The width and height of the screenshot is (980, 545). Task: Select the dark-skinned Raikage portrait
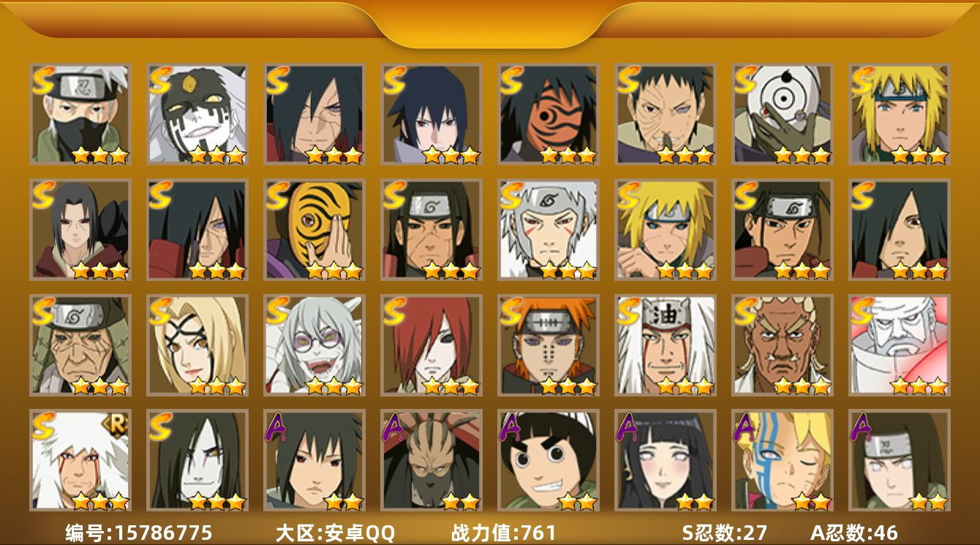(x=783, y=345)
